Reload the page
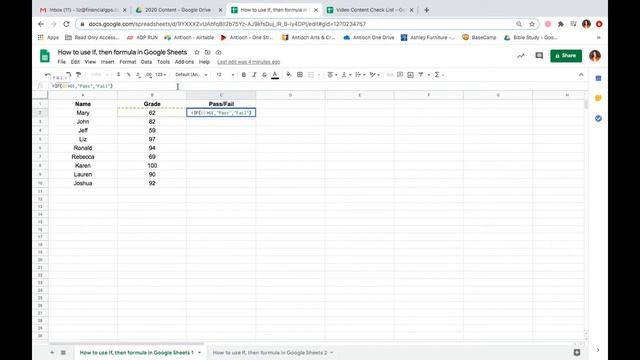The height and width of the screenshot is (360, 640). [x=66, y=24]
